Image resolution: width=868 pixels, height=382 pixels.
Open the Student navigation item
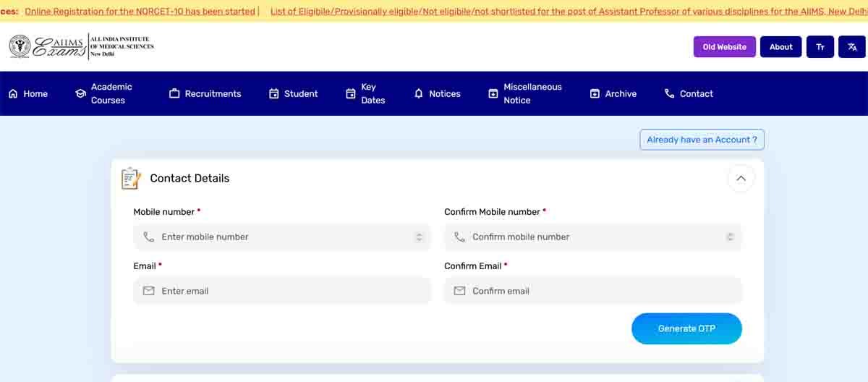pos(293,93)
